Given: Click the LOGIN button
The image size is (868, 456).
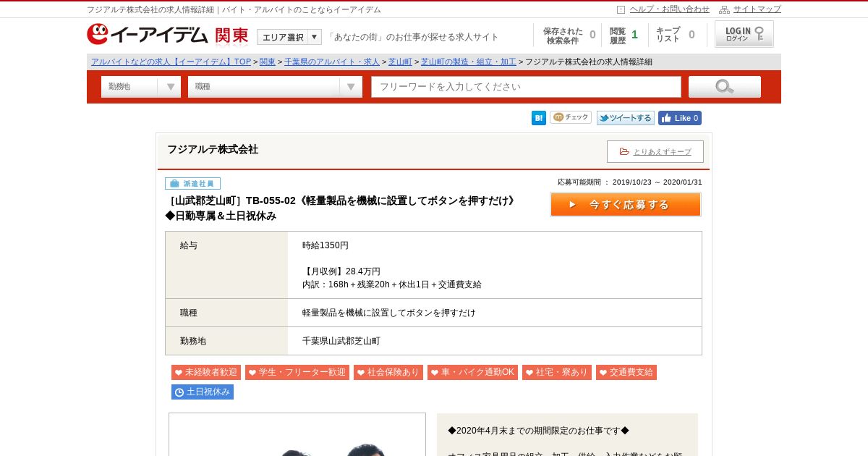Looking at the screenshot, I should [744, 34].
